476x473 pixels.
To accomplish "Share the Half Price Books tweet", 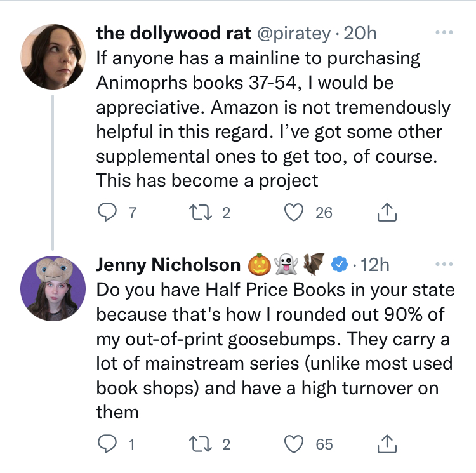I will click(387, 444).
